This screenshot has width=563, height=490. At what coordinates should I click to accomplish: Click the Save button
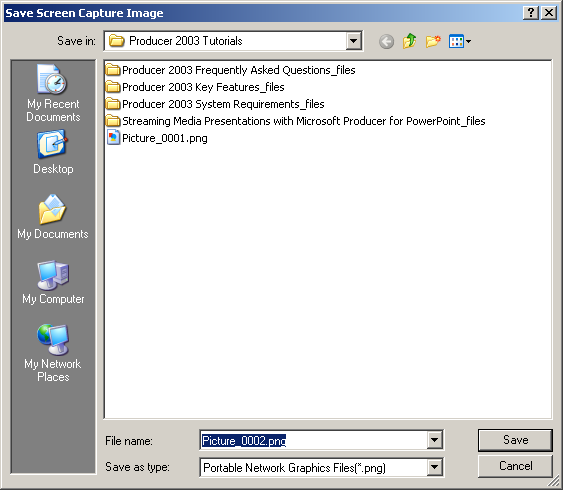pyautogui.click(x=515, y=440)
